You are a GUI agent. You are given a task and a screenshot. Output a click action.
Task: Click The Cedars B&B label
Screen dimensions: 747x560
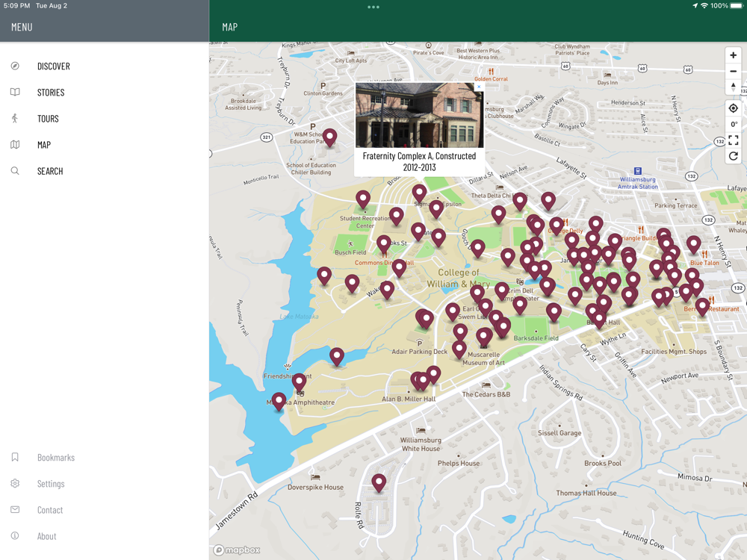pyautogui.click(x=486, y=394)
